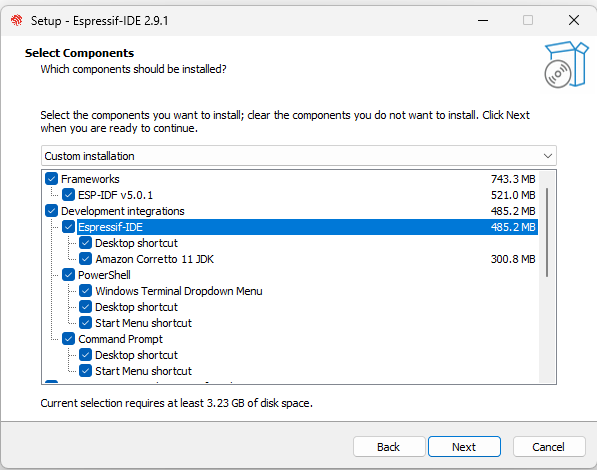
Task: Select the Command Prompt row label
Action: click(x=121, y=339)
